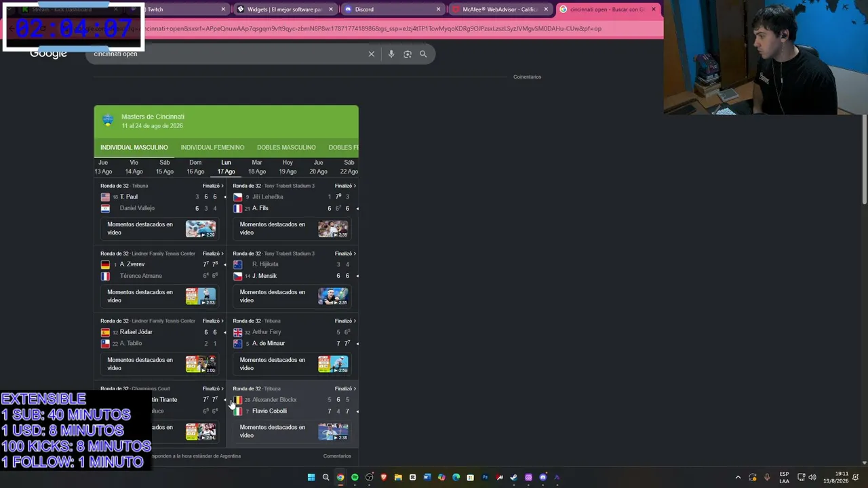Expand Finalizó for Blockx vs Cobolli match
The image size is (868, 488).
pos(345,388)
